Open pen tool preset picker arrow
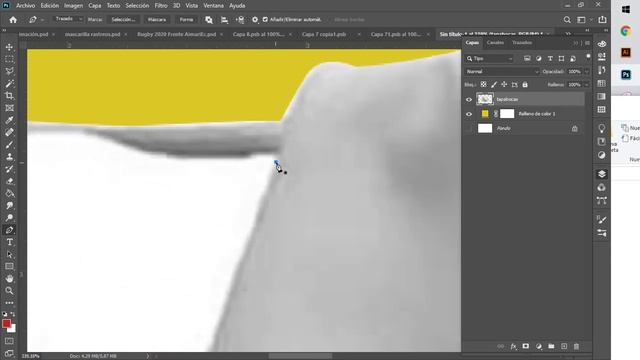640x360 pixels. point(42,20)
